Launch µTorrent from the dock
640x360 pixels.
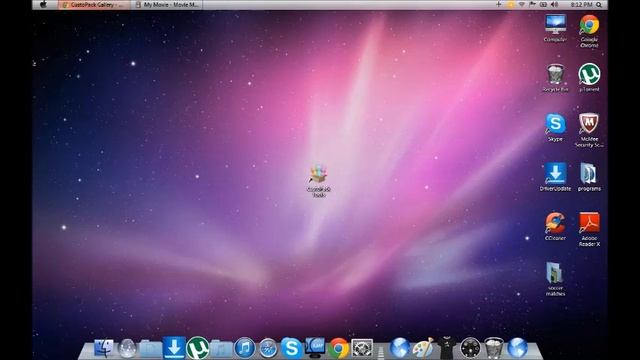tap(198, 348)
